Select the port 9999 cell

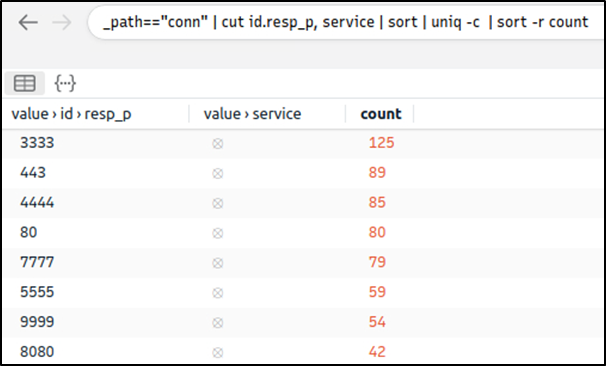click(37, 322)
